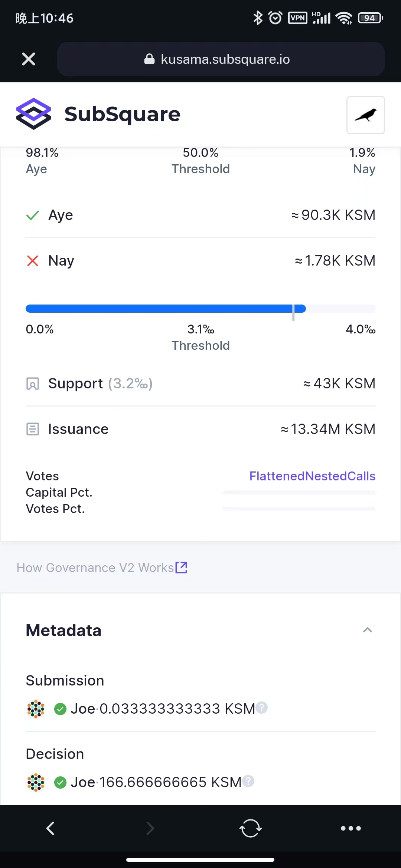Click the verified badge next to Joe under Decision
Viewport: 401px width, 868px height.
click(61, 783)
